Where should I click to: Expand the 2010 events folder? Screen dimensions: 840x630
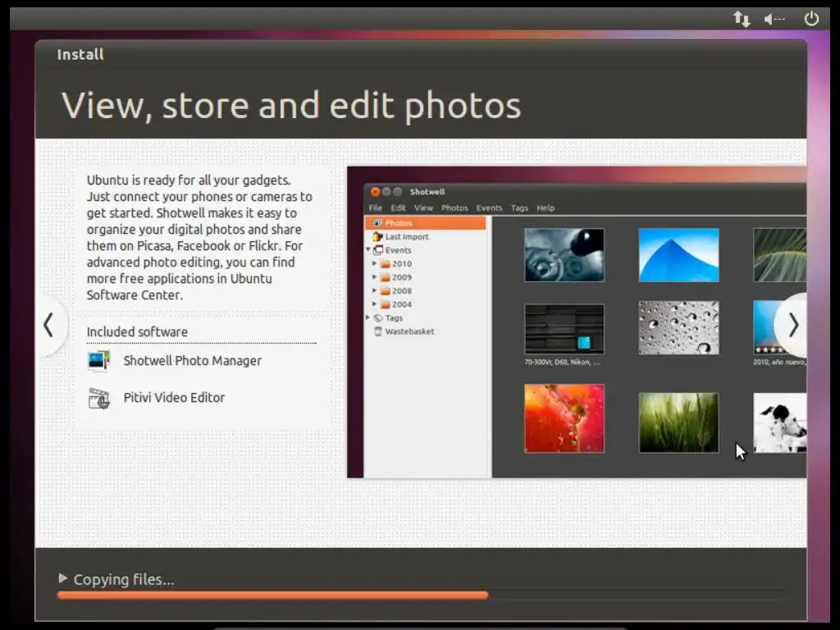coord(374,263)
